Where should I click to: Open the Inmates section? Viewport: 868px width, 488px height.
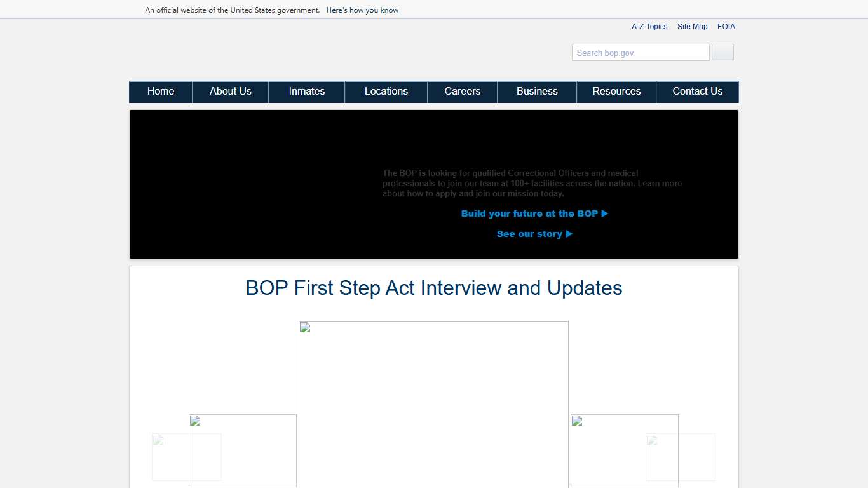(x=306, y=91)
